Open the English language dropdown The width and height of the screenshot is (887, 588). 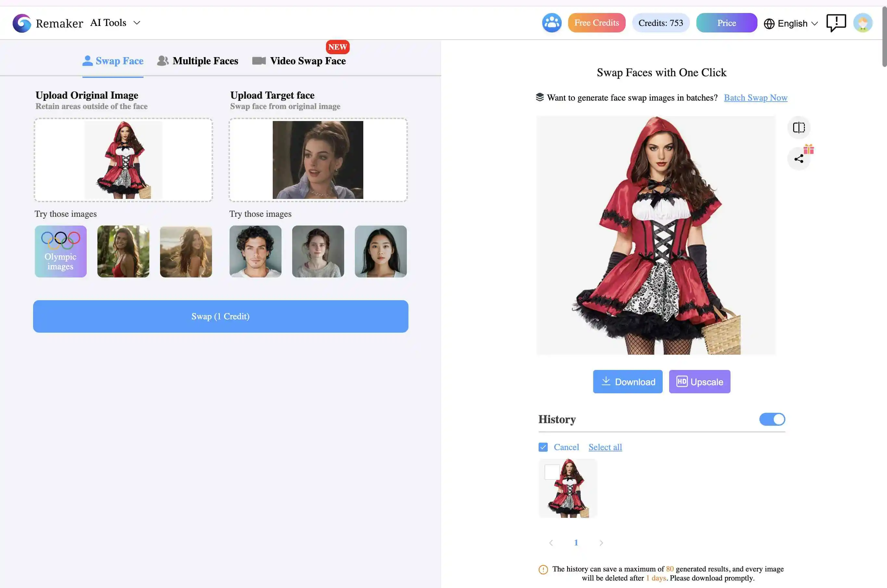pos(791,24)
